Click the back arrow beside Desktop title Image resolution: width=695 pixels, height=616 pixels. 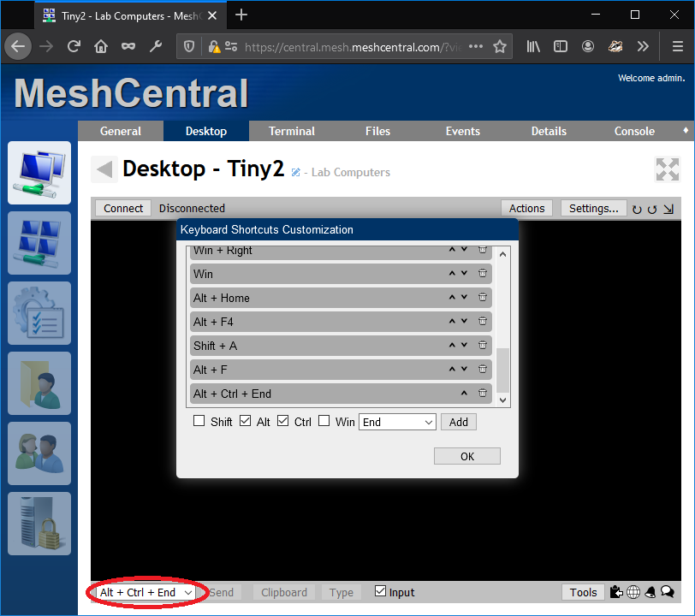coord(104,169)
